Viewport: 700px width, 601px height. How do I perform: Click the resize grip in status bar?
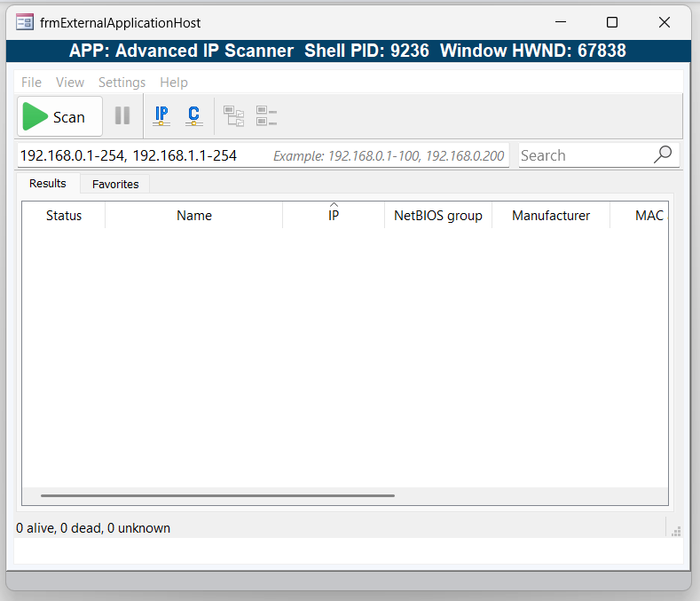(676, 531)
